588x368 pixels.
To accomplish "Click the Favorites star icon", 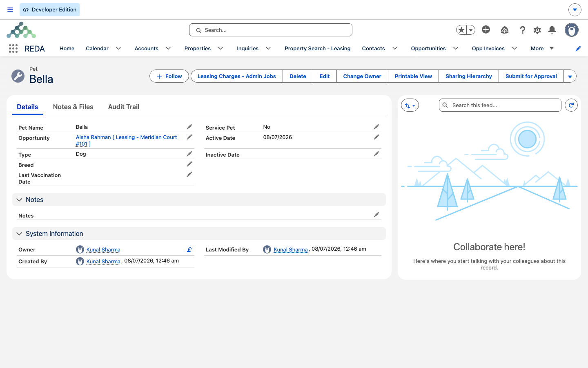I will pos(461,30).
